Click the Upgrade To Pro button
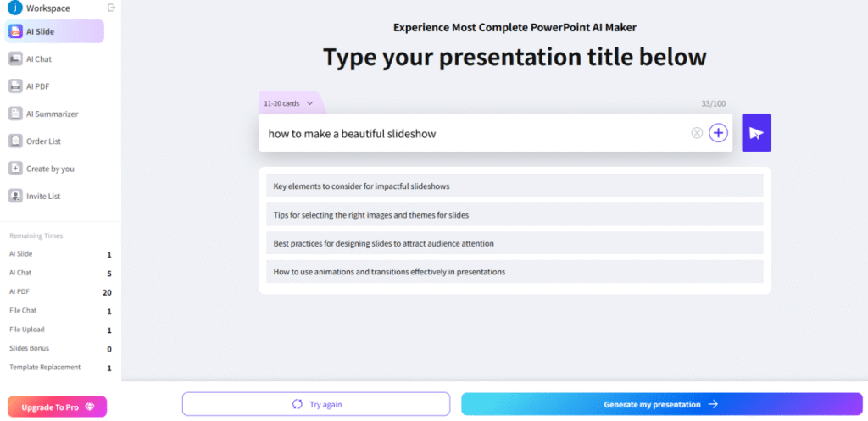The width and height of the screenshot is (868, 421). (x=58, y=407)
